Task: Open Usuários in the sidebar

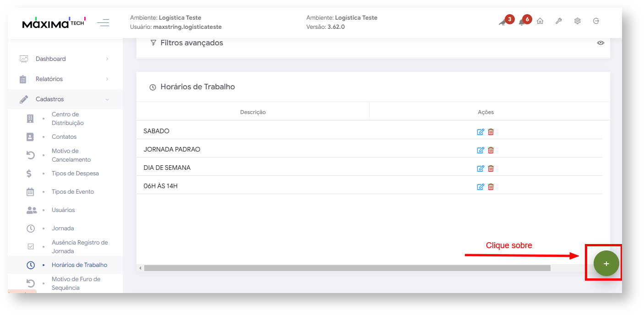Action: pos(63,210)
